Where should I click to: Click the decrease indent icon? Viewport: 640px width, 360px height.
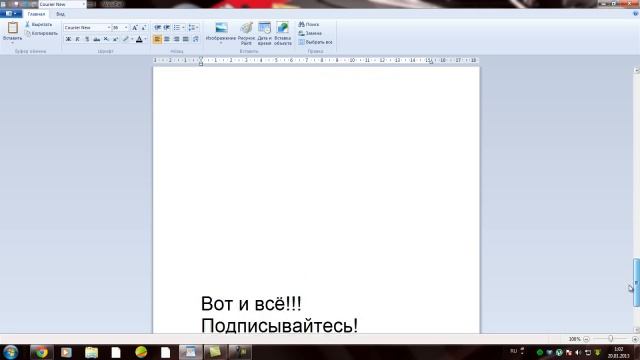(158, 27)
